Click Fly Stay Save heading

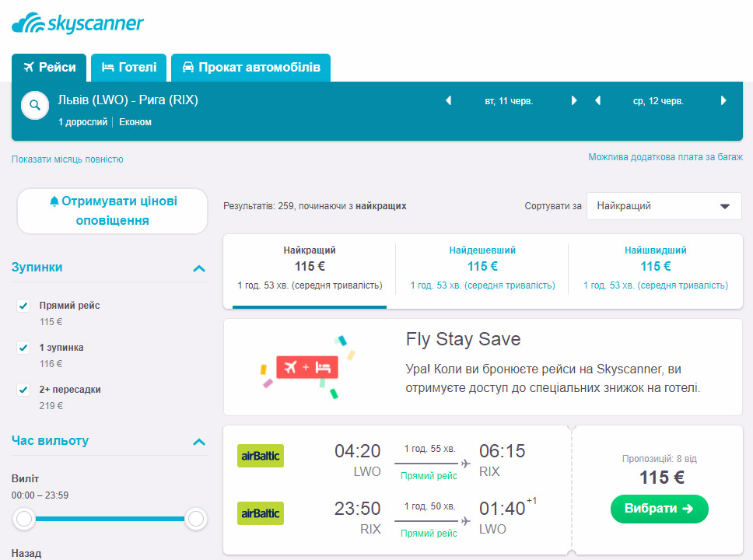463,339
